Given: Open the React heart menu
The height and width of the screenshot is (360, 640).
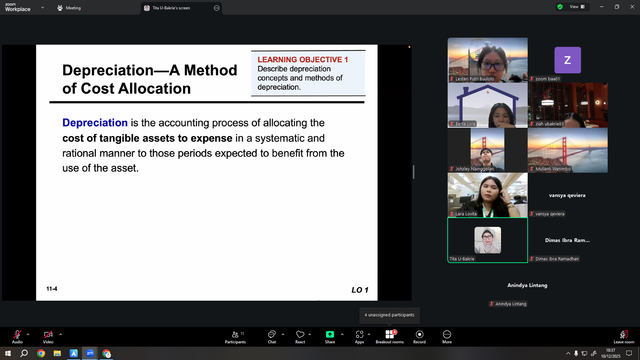Looking at the screenshot, I should (x=300, y=337).
